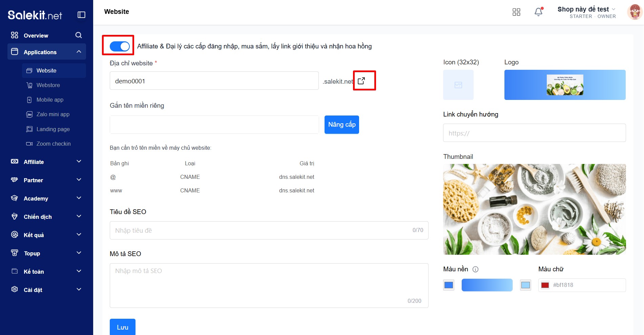Open the notifications bell
This screenshot has width=644, height=335.
(538, 12)
